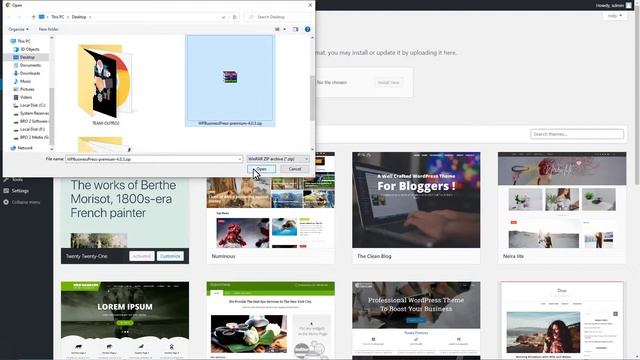Open The Clean Blog theme thumbnail

click(x=416, y=200)
